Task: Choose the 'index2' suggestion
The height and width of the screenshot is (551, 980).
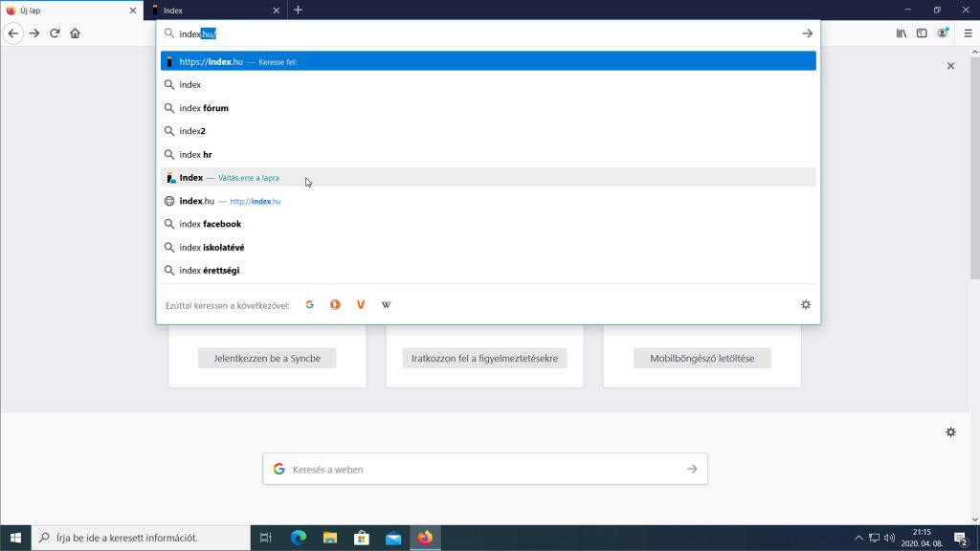Action: (x=488, y=131)
